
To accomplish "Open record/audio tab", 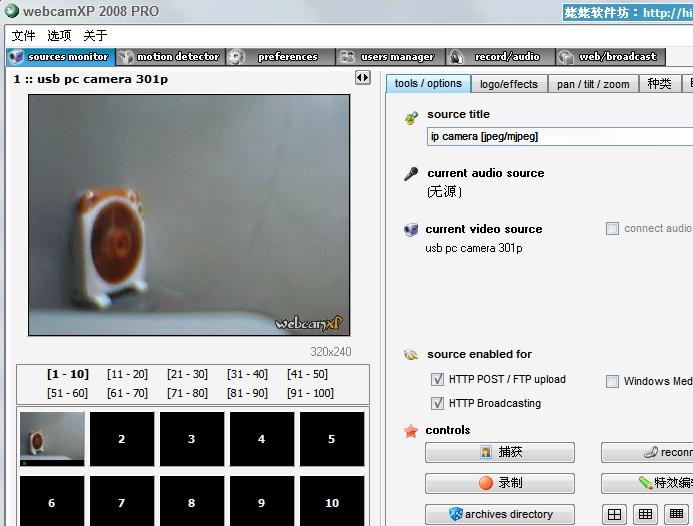I will coord(500,57).
